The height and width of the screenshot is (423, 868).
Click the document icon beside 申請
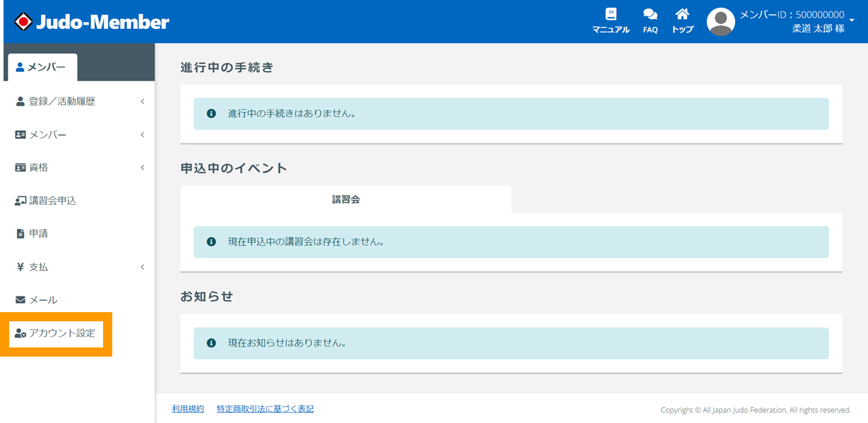(20, 234)
